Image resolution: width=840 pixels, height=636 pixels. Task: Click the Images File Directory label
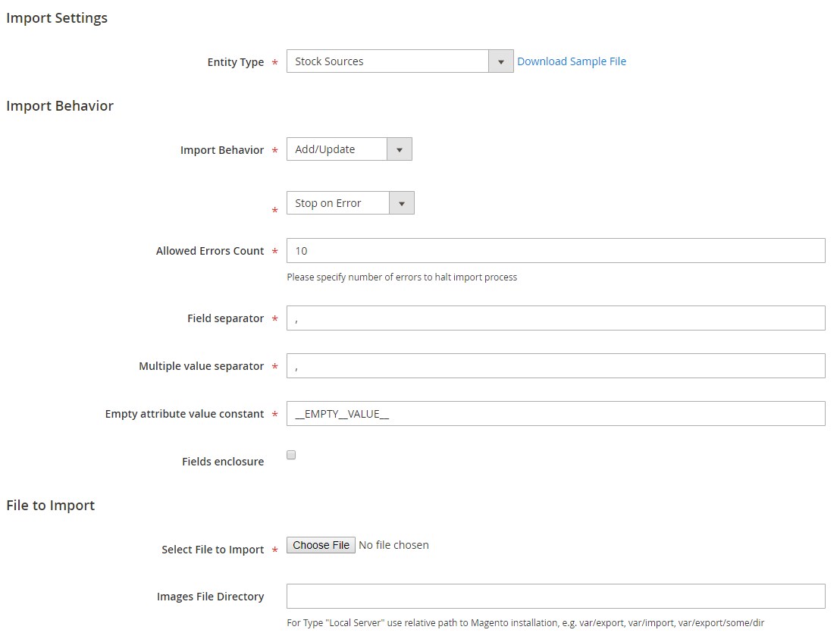(x=210, y=597)
